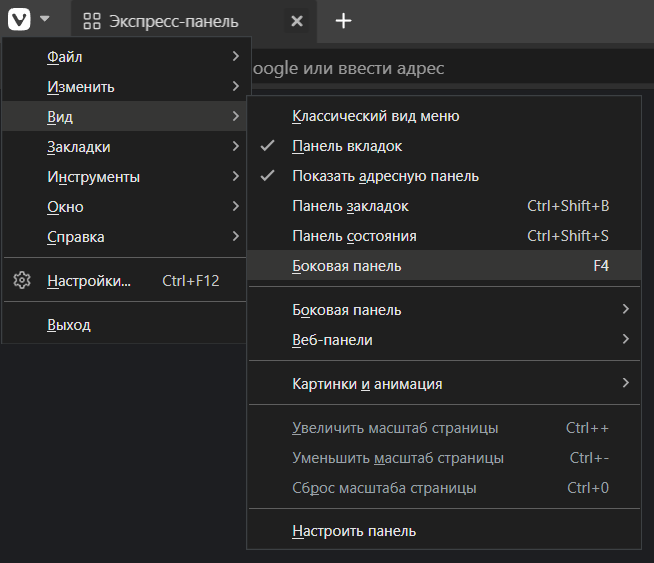Viewport: 654px width, 563px height.
Task: Expand the Закладки submenu
Action: click(79, 147)
